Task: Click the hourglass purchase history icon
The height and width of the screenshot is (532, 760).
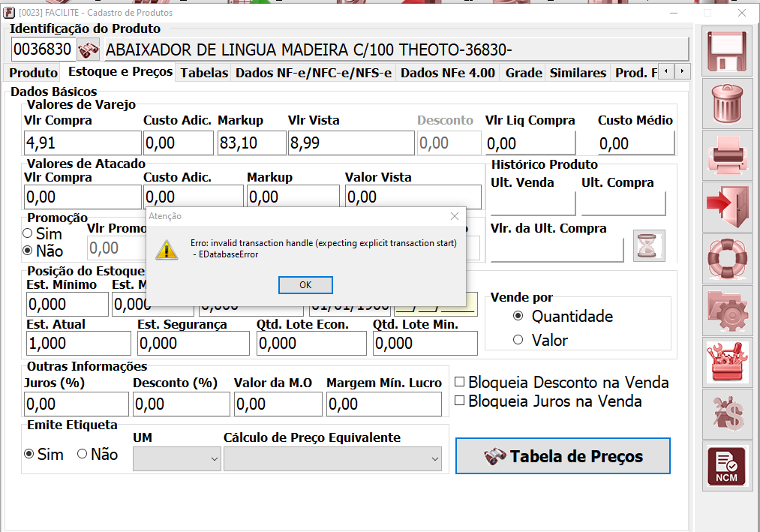Action: 648,246
